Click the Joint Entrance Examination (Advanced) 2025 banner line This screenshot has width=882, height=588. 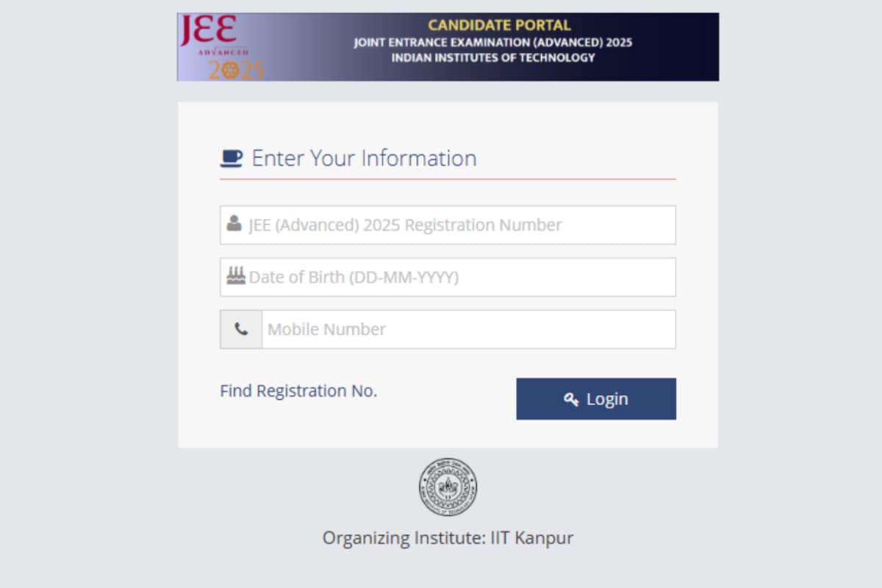pos(492,43)
